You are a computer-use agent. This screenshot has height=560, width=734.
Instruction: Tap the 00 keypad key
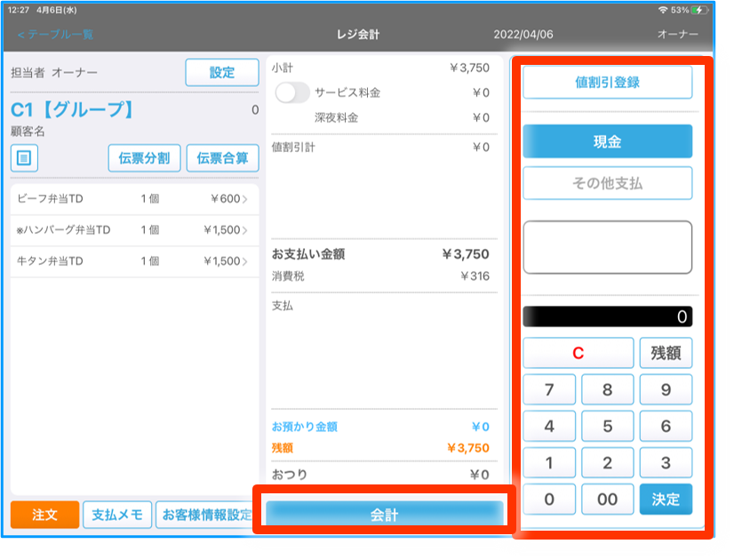[x=607, y=500]
